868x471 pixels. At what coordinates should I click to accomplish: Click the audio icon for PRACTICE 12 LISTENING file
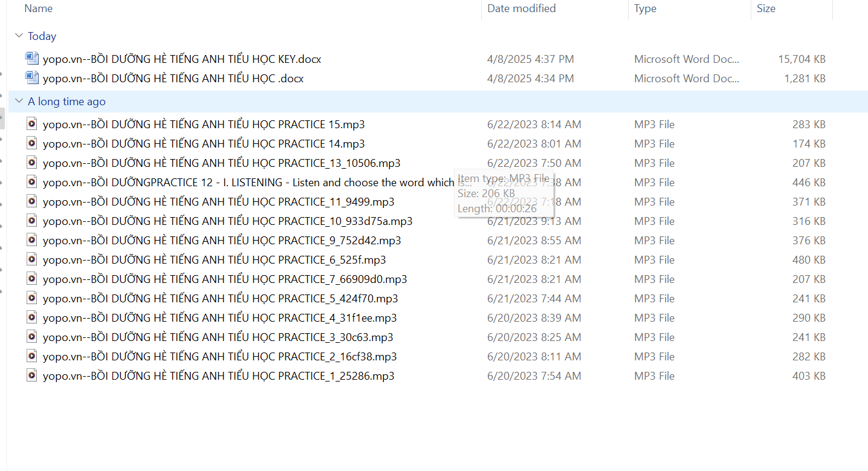click(32, 182)
